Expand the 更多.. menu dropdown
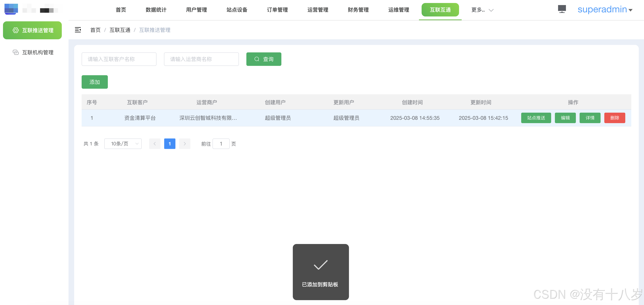The height and width of the screenshot is (305, 644). click(482, 10)
